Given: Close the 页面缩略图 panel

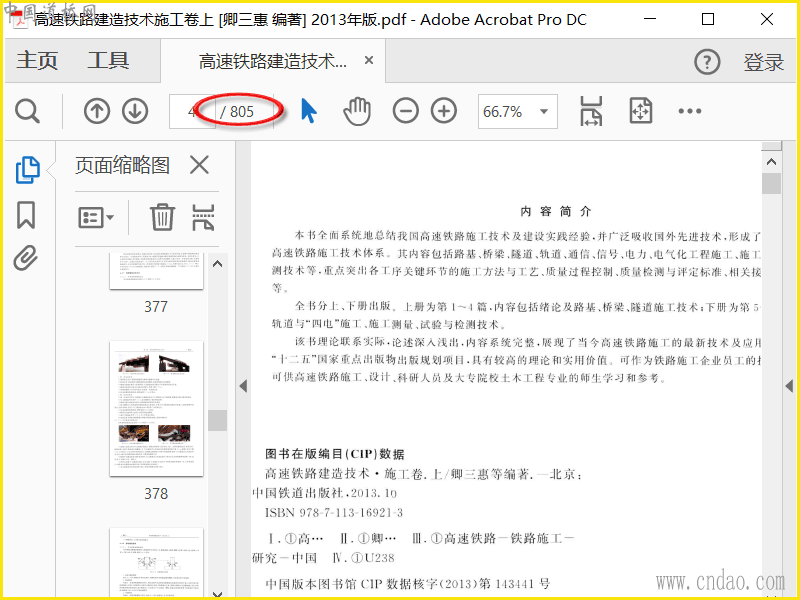Looking at the screenshot, I should [199, 165].
